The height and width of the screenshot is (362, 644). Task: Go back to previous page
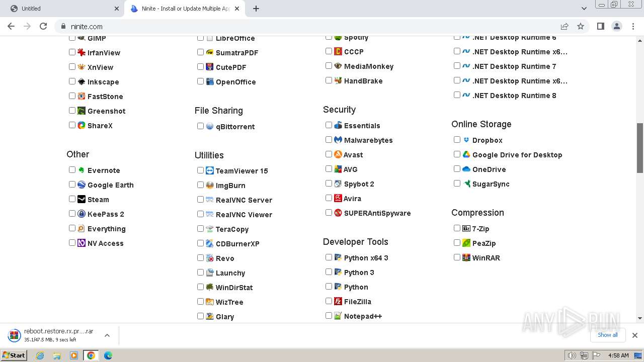coord(11,26)
